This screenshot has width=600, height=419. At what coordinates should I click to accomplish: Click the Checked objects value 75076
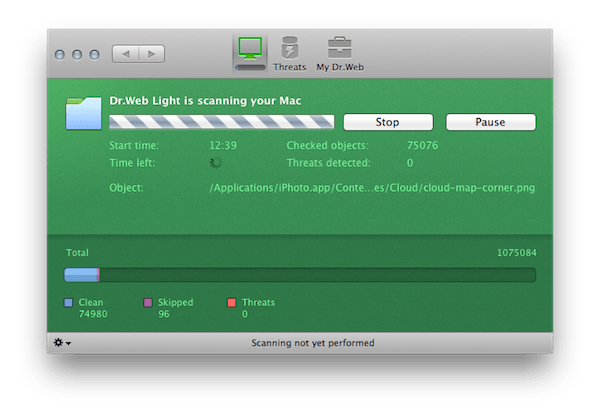coord(422,145)
